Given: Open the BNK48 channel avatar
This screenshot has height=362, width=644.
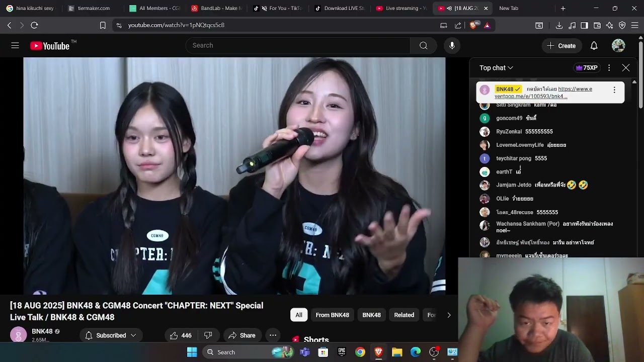Looking at the screenshot, I should pyautogui.click(x=19, y=335).
